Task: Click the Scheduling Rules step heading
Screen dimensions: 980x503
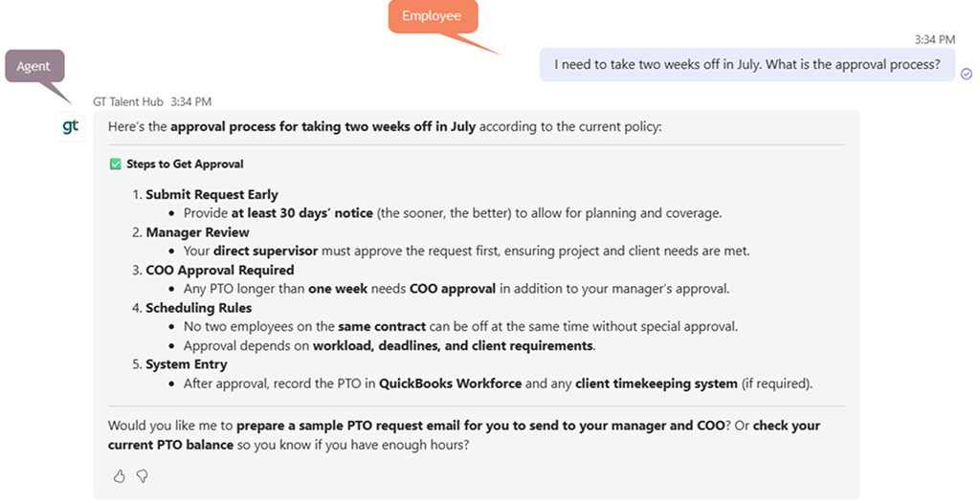Action: click(199, 308)
